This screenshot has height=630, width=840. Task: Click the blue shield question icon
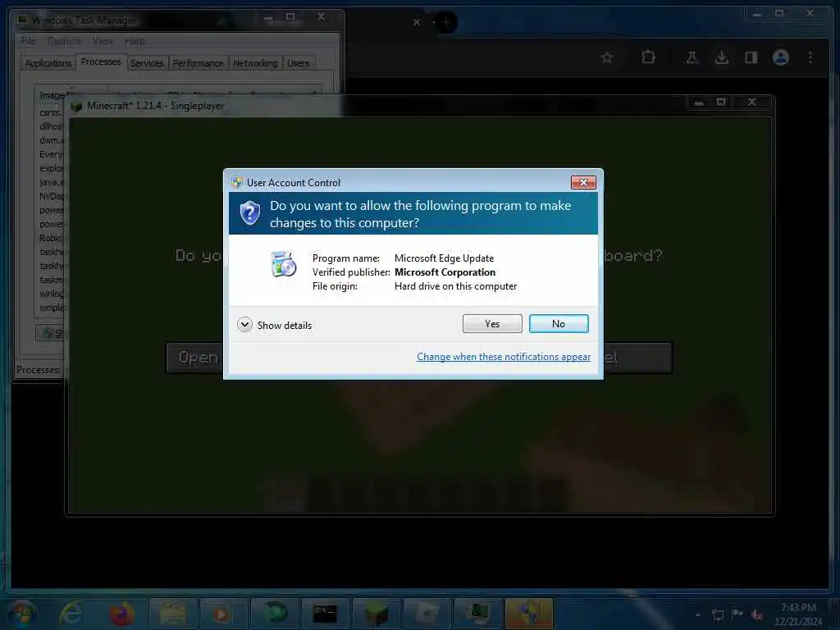click(249, 213)
